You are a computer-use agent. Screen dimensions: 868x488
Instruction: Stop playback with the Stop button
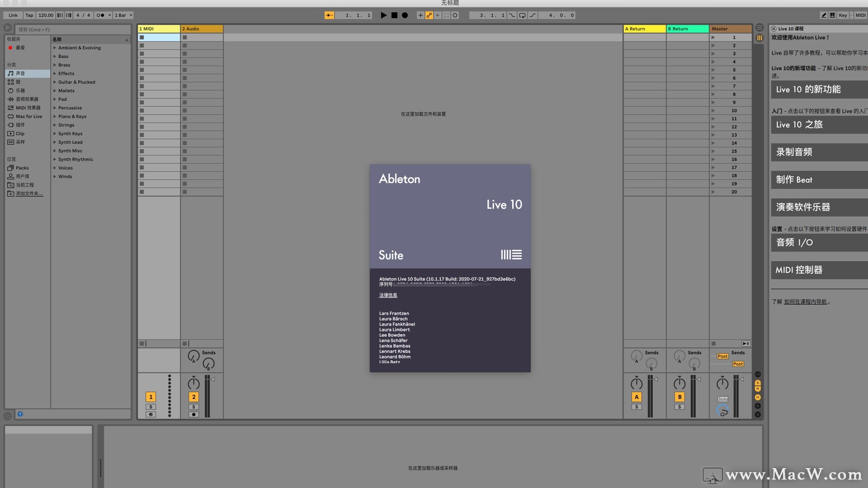[x=394, y=15]
